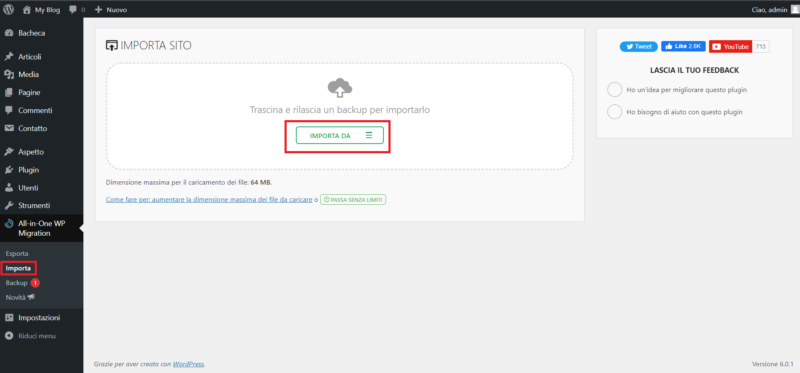
Task: Click the Impostazioni settings icon
Action: [9, 317]
